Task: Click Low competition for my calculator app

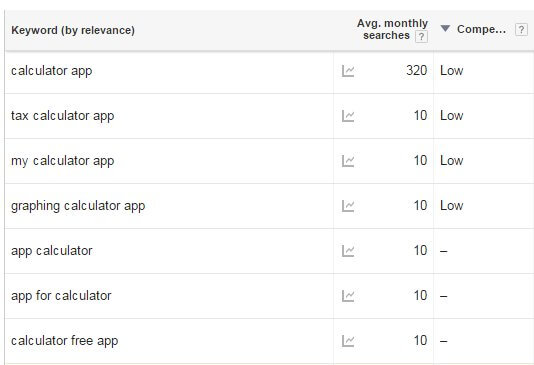Action: click(x=452, y=160)
